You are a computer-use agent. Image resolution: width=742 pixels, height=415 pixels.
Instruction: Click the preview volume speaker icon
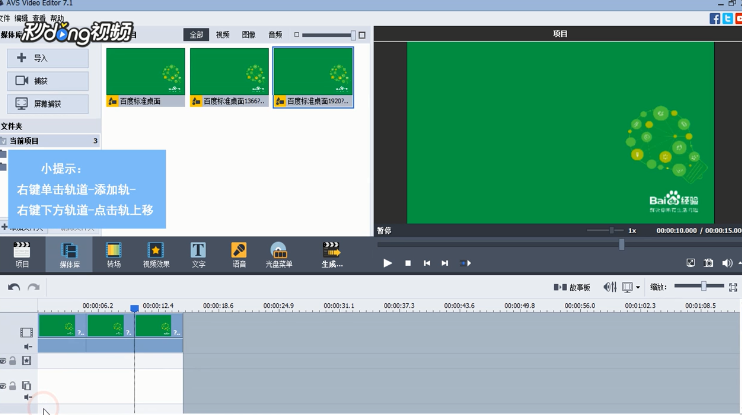[727, 263]
